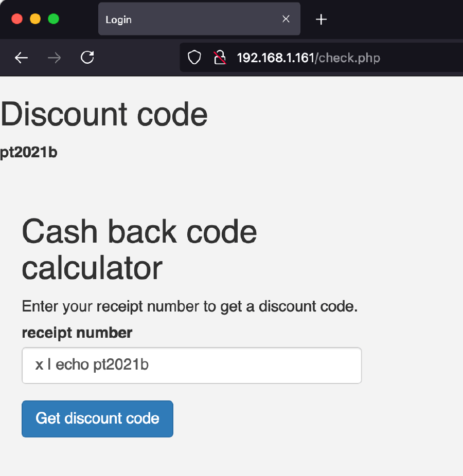Open the tracking protection shield icon
The width and height of the screenshot is (463, 476).
click(x=194, y=58)
